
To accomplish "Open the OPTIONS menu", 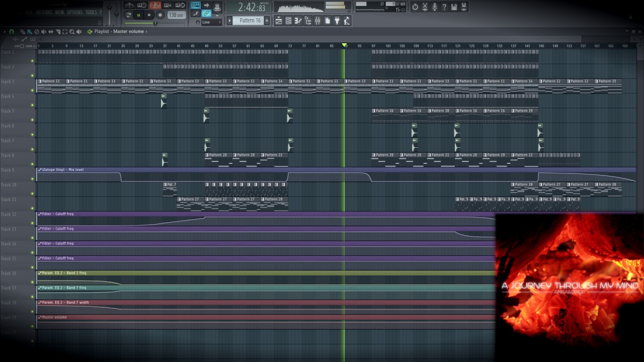I will 74,12.
